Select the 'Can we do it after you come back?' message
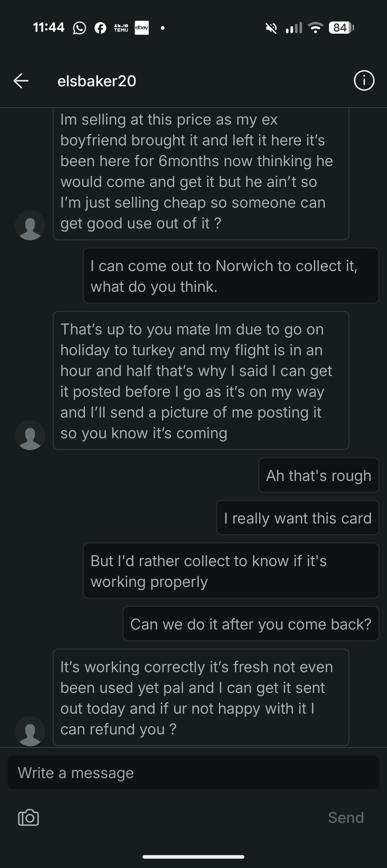 point(251,624)
